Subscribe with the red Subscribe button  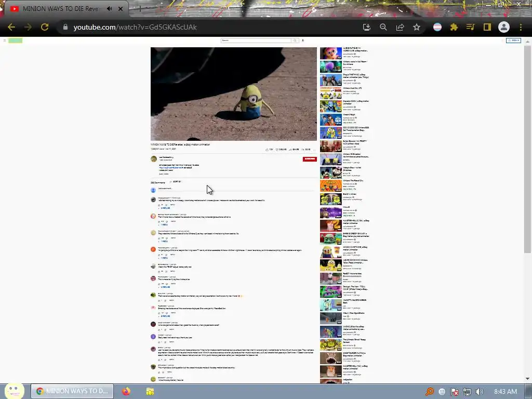(x=310, y=159)
